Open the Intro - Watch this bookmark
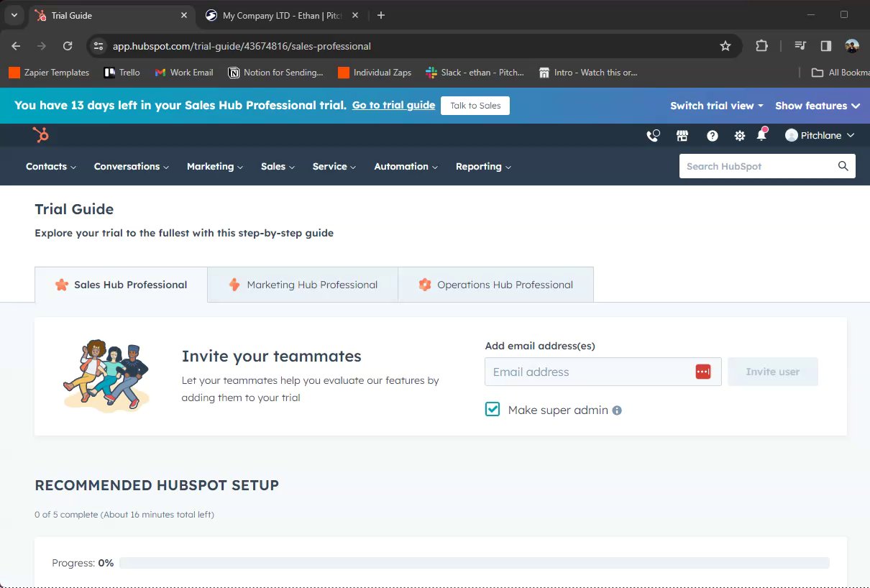 pos(588,73)
